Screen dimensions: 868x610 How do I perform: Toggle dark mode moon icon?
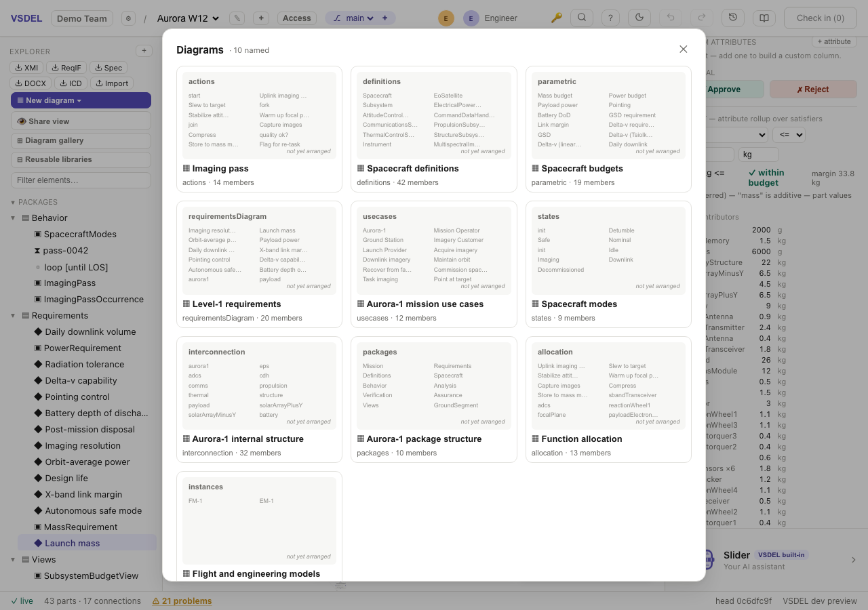[639, 18]
